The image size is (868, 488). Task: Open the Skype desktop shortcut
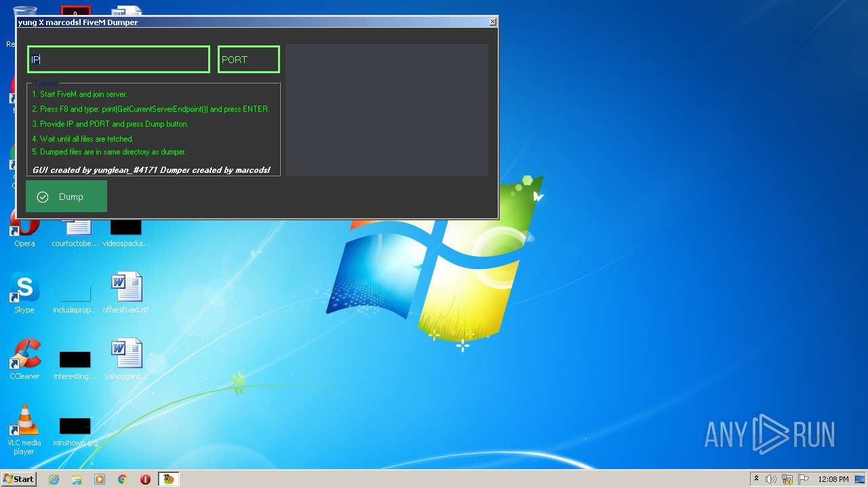point(24,293)
